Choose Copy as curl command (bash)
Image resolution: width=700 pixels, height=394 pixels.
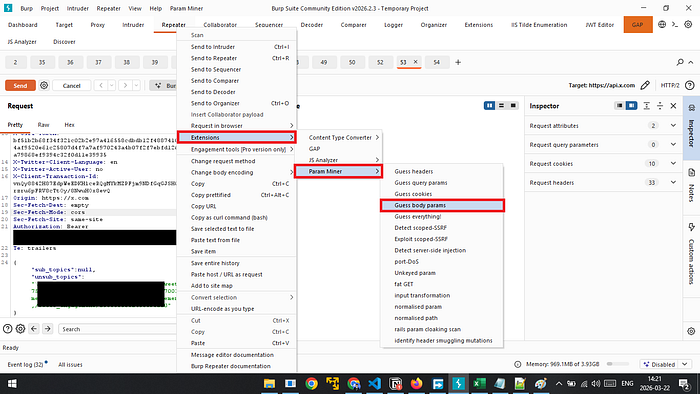(237, 217)
